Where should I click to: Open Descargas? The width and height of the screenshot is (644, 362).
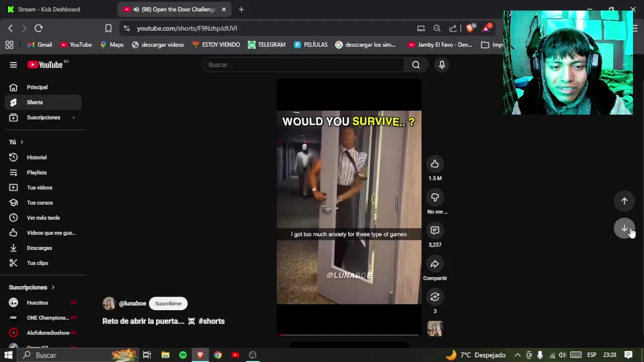tap(43, 248)
